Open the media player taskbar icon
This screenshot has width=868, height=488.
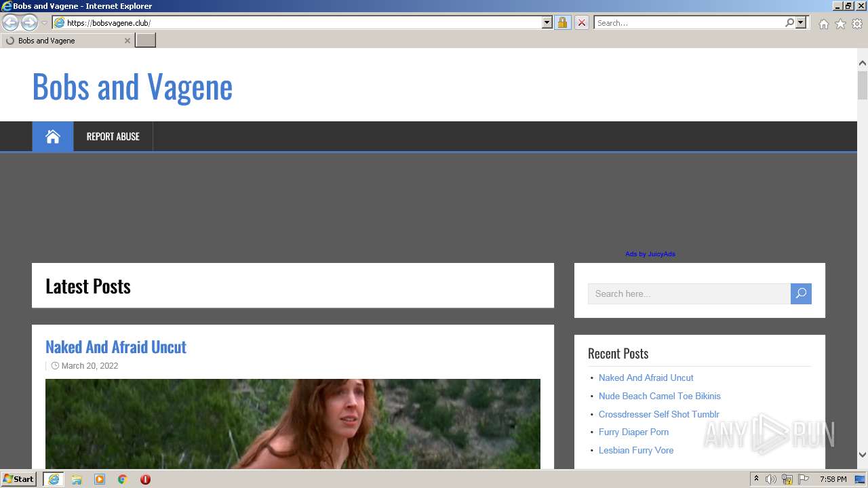click(100, 479)
